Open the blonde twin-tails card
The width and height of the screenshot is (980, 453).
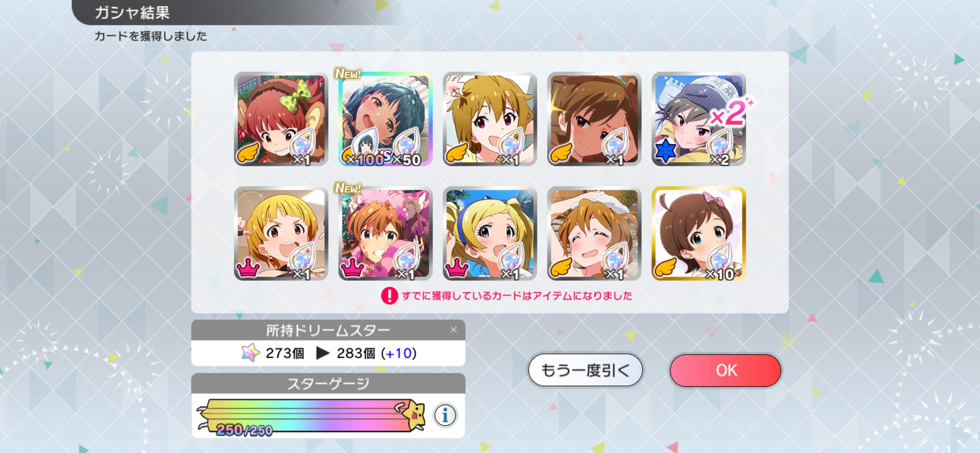(490, 233)
